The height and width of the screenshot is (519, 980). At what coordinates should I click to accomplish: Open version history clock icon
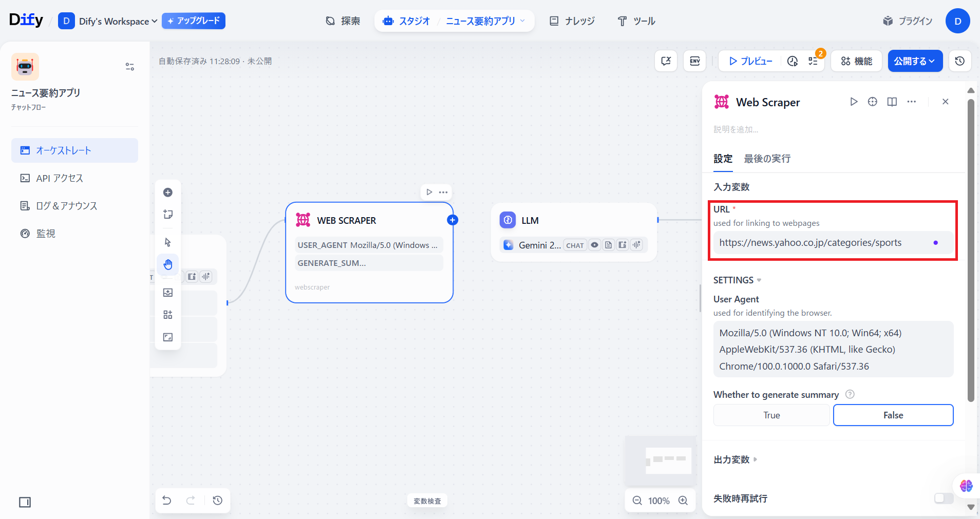959,61
